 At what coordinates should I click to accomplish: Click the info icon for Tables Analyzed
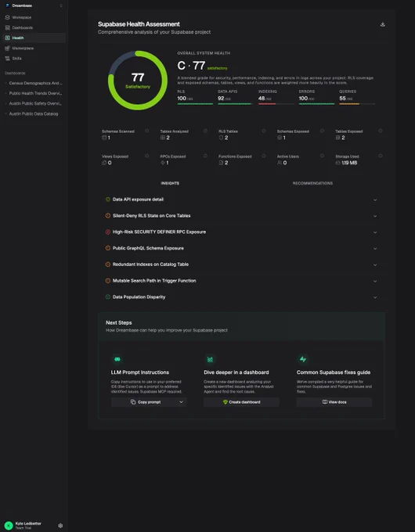(205, 131)
